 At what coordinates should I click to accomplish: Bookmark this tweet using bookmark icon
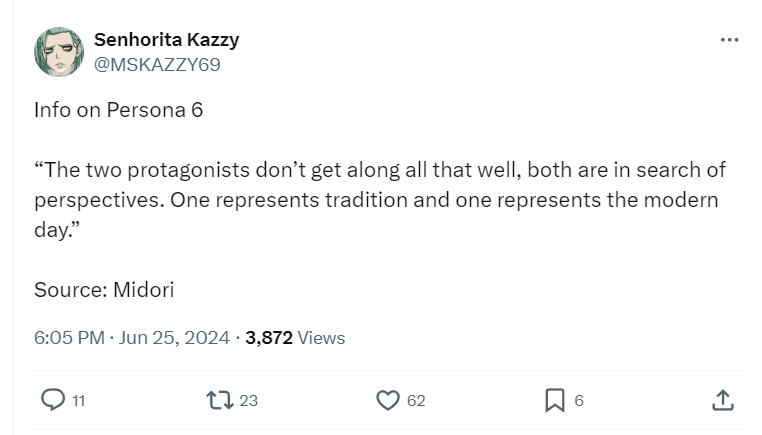pos(555,400)
